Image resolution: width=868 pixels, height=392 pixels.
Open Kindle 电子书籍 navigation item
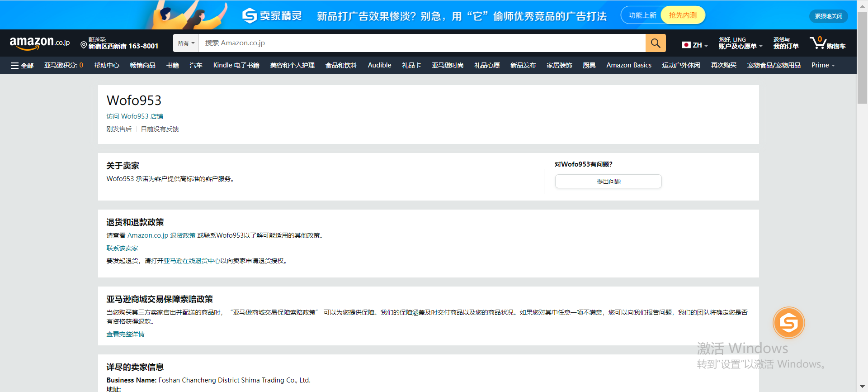tap(236, 65)
